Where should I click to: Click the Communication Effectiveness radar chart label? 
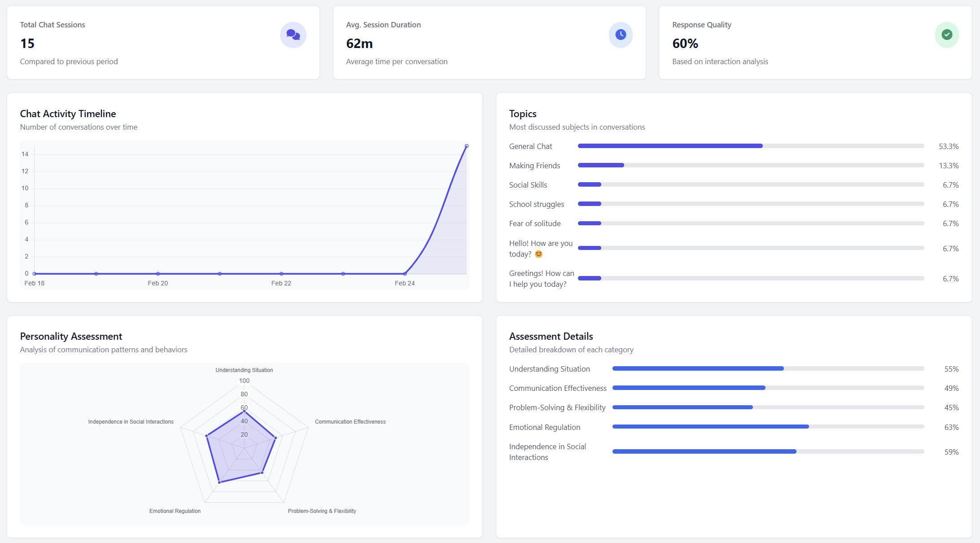(x=350, y=421)
